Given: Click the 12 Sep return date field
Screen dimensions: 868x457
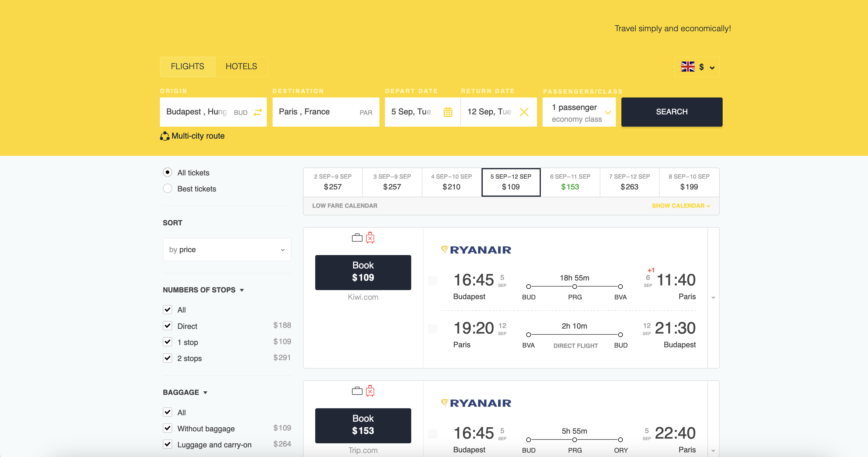Looking at the screenshot, I should pos(499,112).
